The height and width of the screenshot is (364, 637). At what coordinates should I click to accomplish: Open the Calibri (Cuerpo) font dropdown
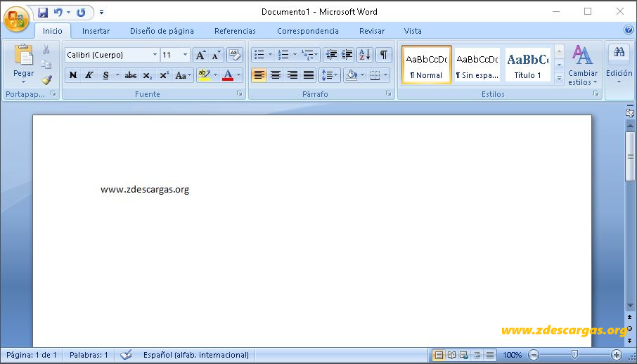(155, 55)
